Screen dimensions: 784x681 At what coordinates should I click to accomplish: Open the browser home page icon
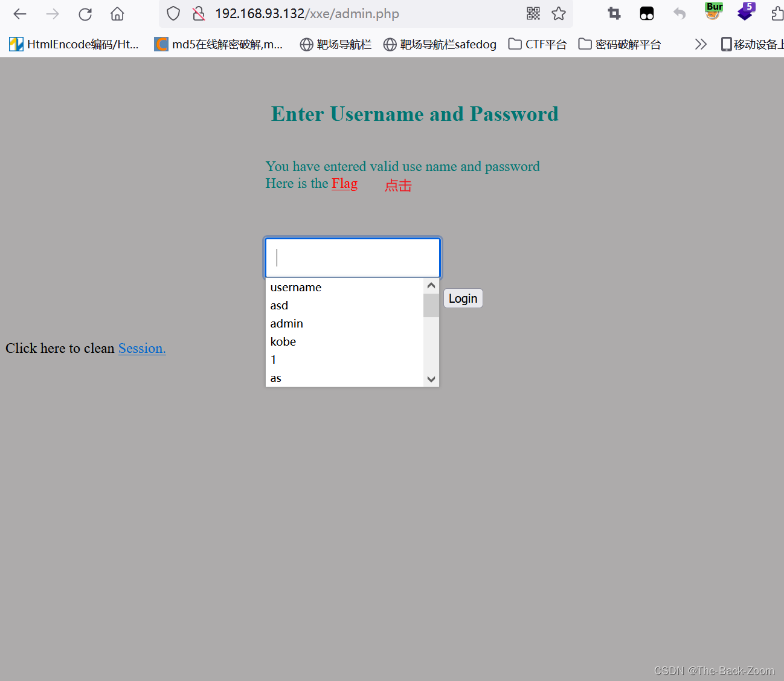[117, 14]
